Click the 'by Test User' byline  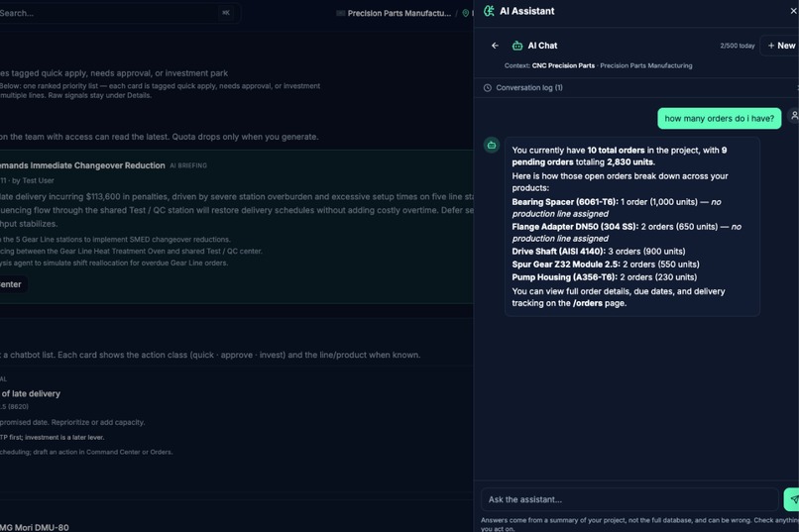(33, 180)
